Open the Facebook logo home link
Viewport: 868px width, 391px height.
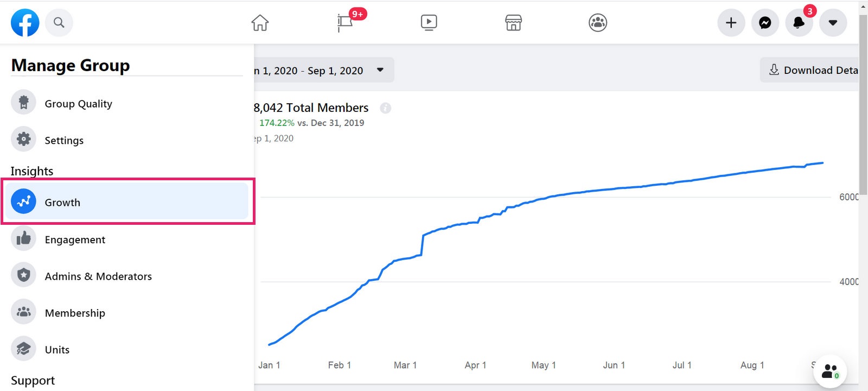[x=25, y=23]
